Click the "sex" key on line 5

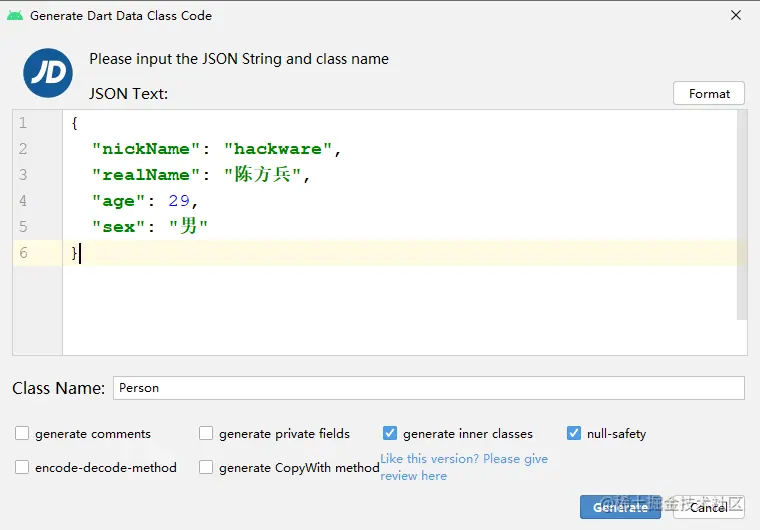click(x=119, y=226)
